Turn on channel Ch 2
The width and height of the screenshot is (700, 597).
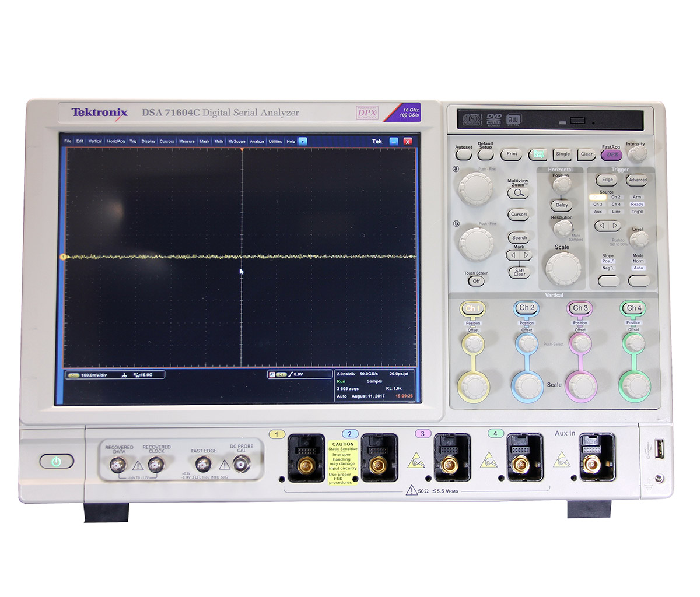pyautogui.click(x=526, y=307)
